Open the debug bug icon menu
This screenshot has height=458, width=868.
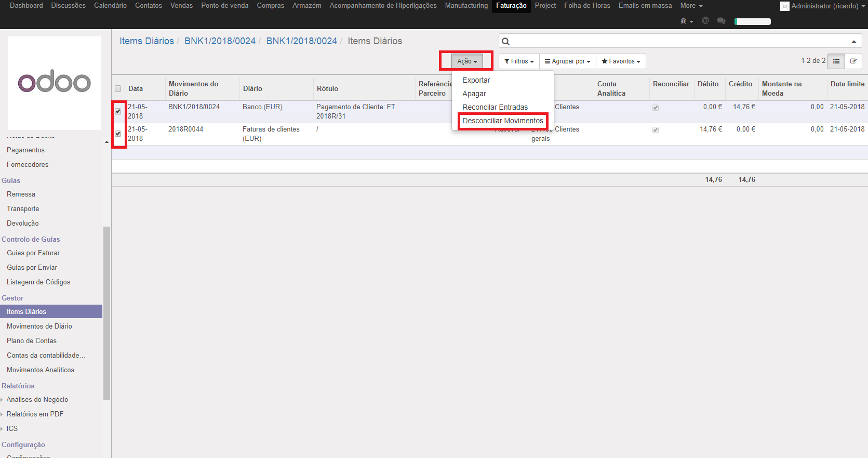[686, 21]
